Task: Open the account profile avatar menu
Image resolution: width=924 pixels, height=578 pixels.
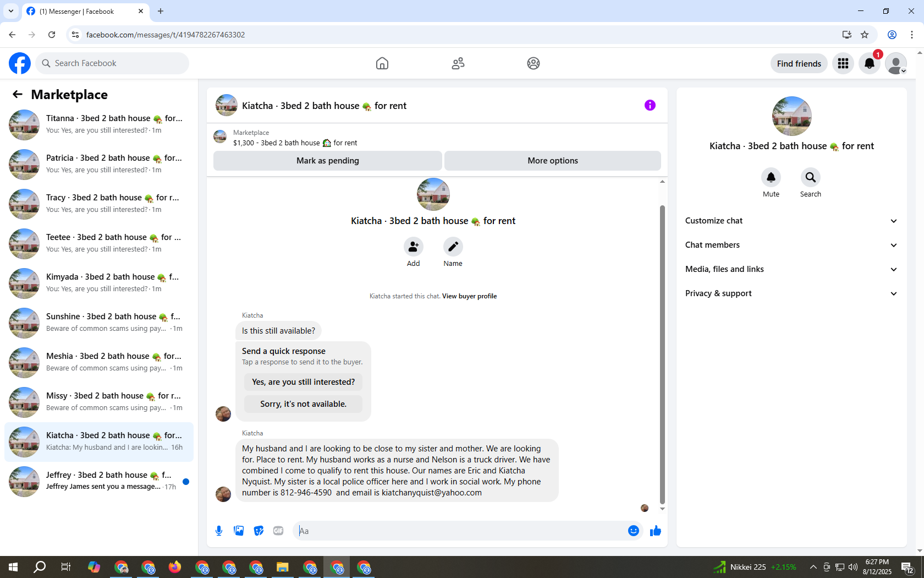Action: [896, 63]
